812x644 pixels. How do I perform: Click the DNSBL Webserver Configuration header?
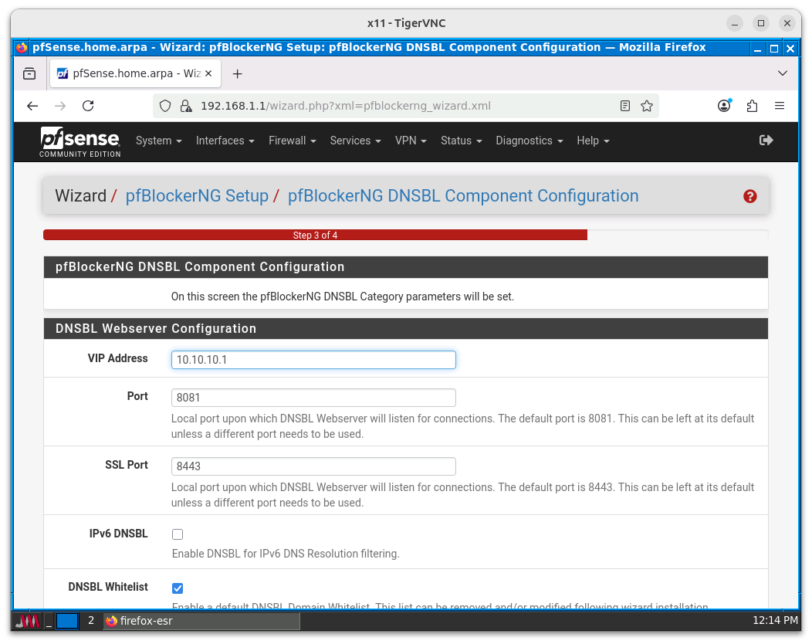406,329
